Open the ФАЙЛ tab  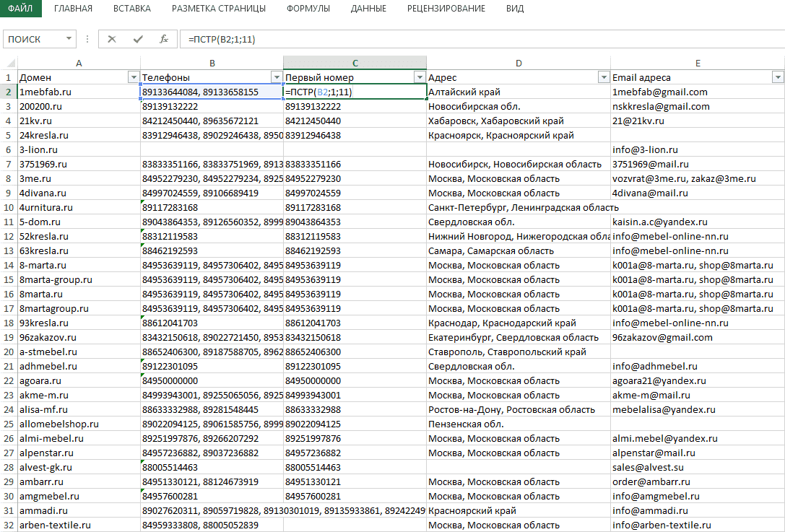[20, 9]
